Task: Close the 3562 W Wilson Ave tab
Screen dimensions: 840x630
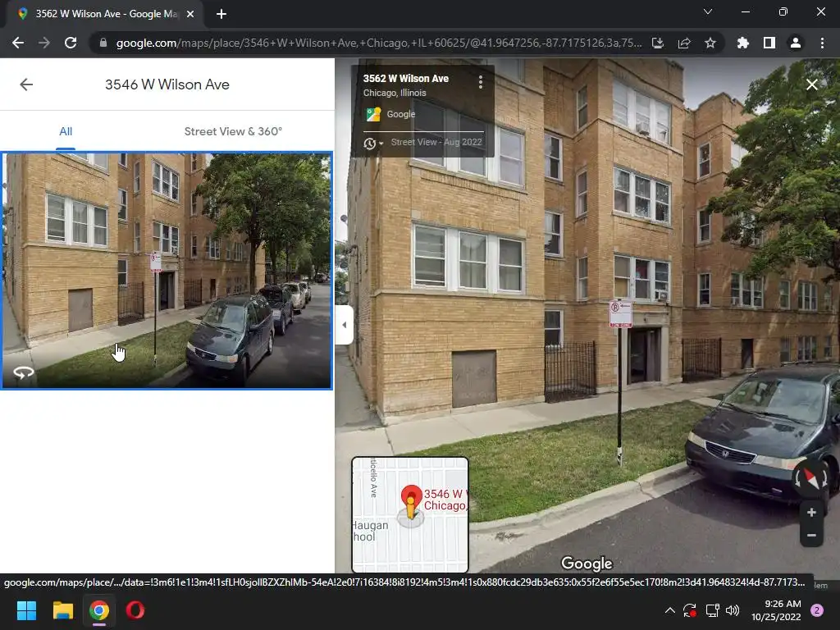Action: (190, 14)
